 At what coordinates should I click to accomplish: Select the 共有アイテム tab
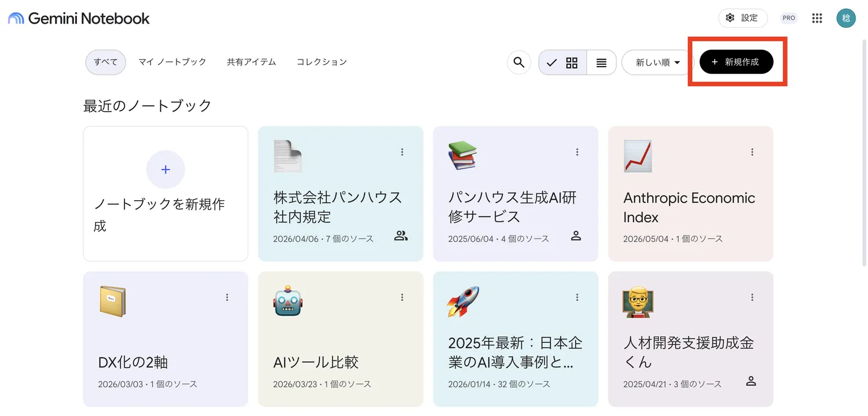click(x=251, y=62)
